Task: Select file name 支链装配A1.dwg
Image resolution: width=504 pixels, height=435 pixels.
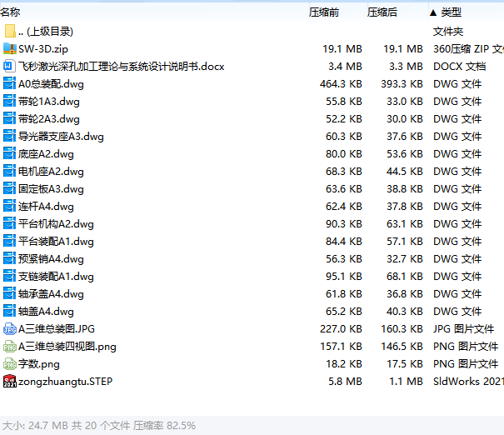Action: pos(56,276)
